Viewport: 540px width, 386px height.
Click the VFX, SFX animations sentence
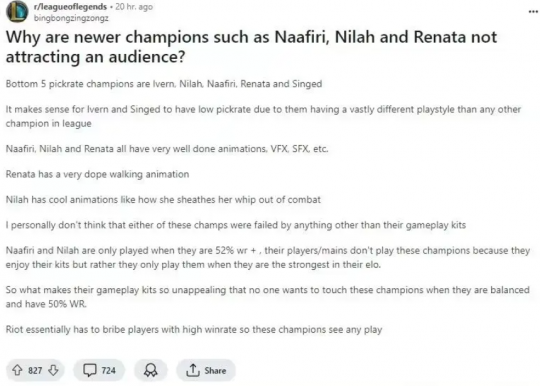(167, 149)
